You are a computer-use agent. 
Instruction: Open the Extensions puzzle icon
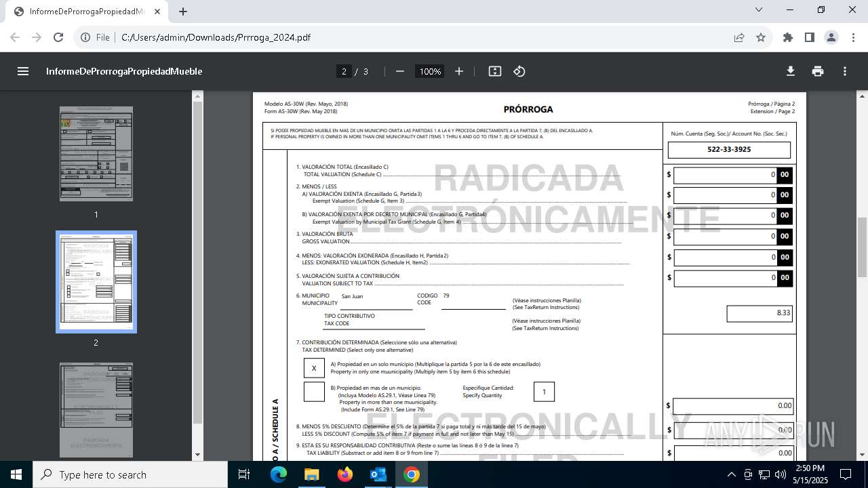coord(788,37)
